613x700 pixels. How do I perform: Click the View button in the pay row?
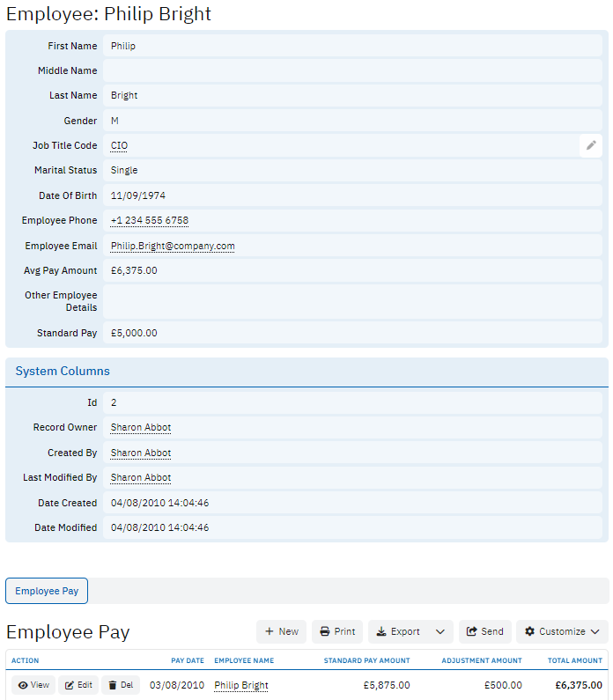point(33,685)
